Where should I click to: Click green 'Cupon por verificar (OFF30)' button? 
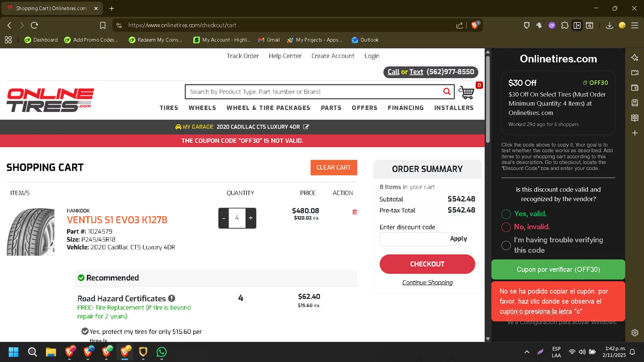pos(558,269)
